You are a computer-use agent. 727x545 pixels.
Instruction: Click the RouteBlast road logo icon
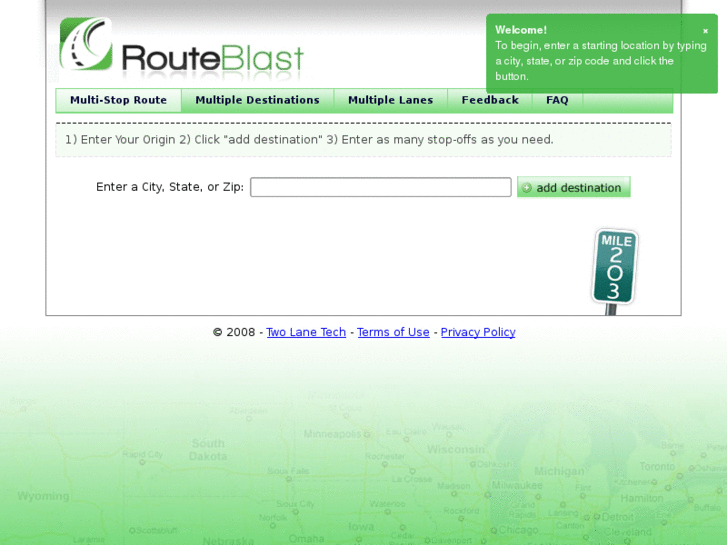coord(86,44)
